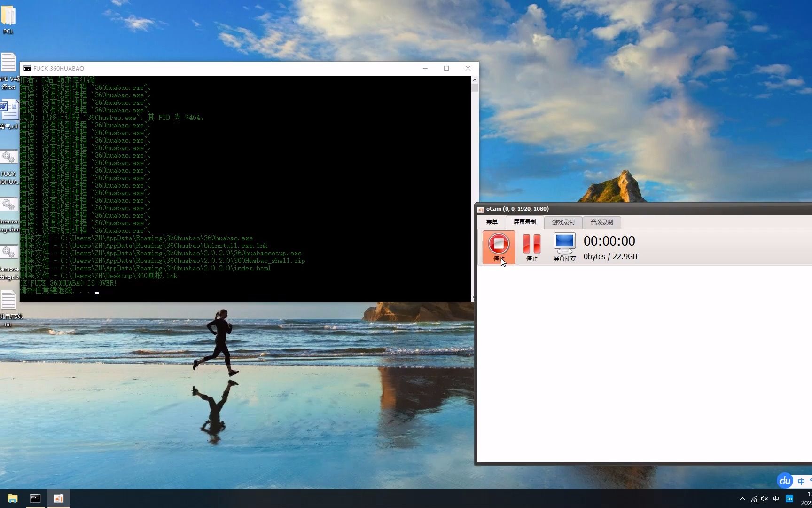
Task: Click the OK!FUCK 360HUABAO IS OVER! line
Action: [68, 283]
